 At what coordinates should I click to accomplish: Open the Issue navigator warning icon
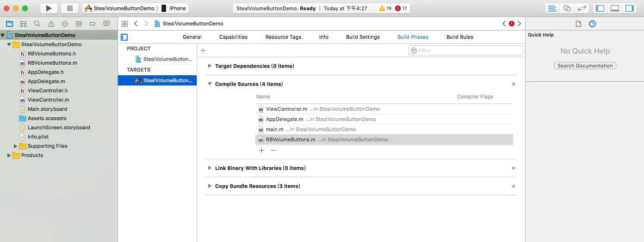tap(51, 24)
